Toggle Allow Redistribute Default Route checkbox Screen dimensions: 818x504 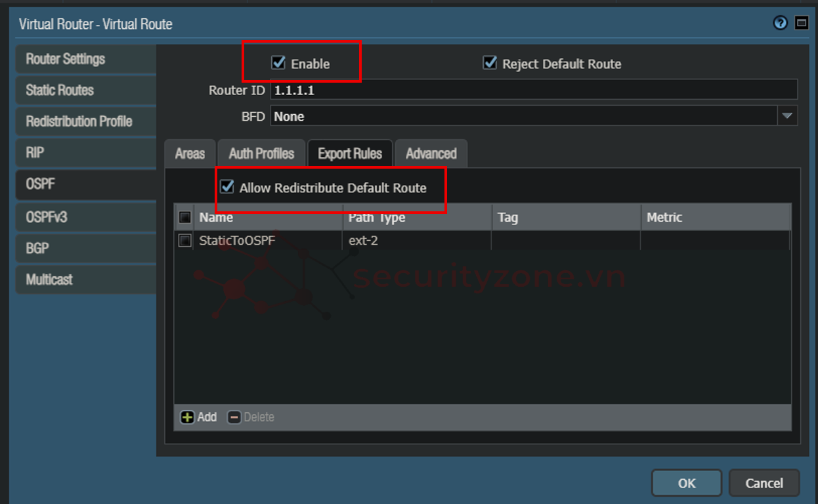227,188
